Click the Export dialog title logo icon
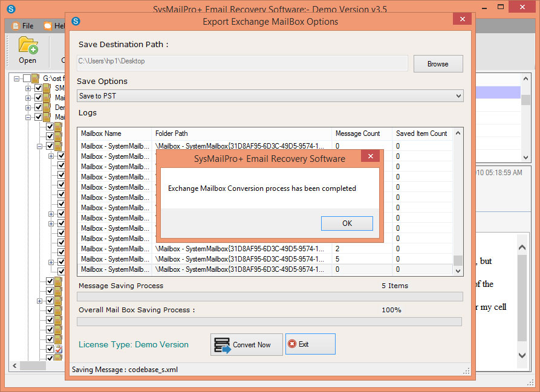This screenshot has height=392, width=540. point(76,21)
